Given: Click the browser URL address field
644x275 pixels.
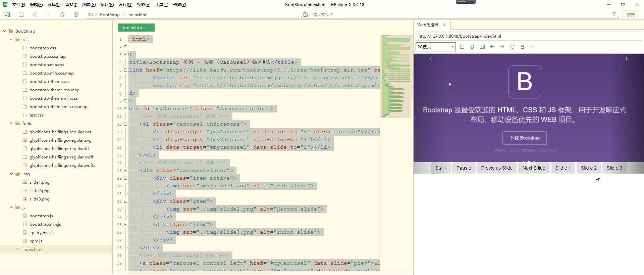Looking at the screenshot, I should (529, 36).
